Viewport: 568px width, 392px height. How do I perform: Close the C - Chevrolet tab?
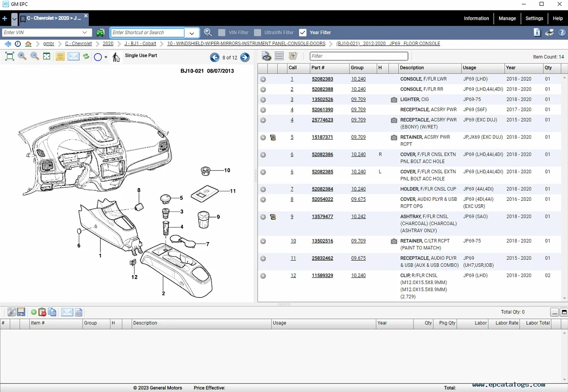(x=86, y=16)
